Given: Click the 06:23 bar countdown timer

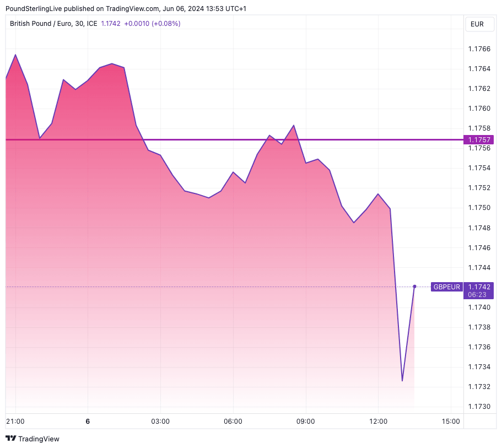Looking at the screenshot, I should (477, 295).
